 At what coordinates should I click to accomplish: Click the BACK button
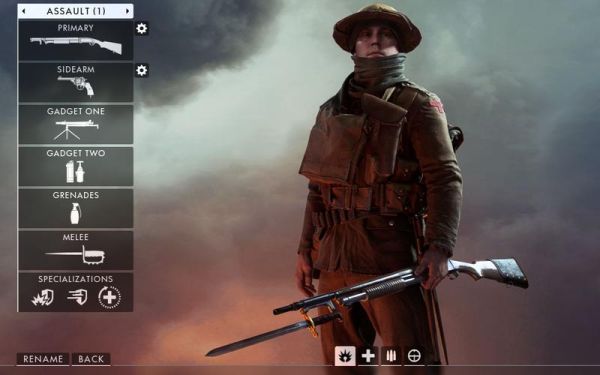point(91,359)
